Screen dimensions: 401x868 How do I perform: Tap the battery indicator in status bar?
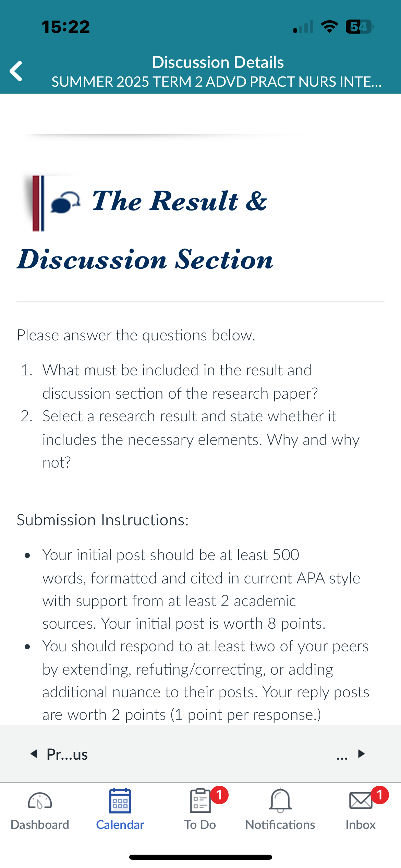360,26
